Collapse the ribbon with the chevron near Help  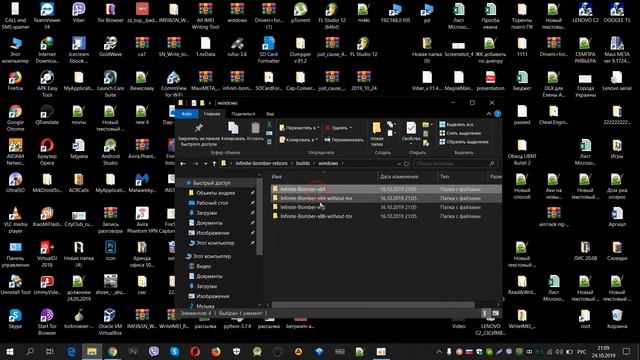[489, 114]
